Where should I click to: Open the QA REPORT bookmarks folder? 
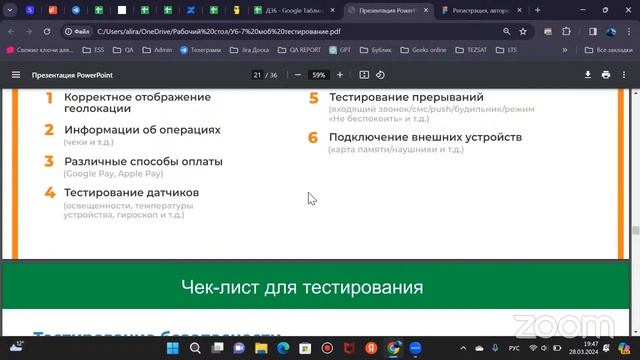coord(299,50)
